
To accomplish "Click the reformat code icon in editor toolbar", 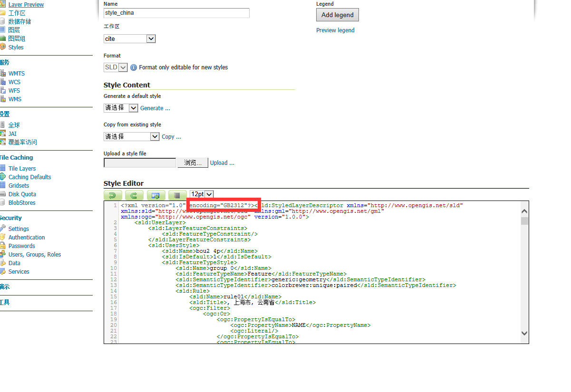I will 177,195.
